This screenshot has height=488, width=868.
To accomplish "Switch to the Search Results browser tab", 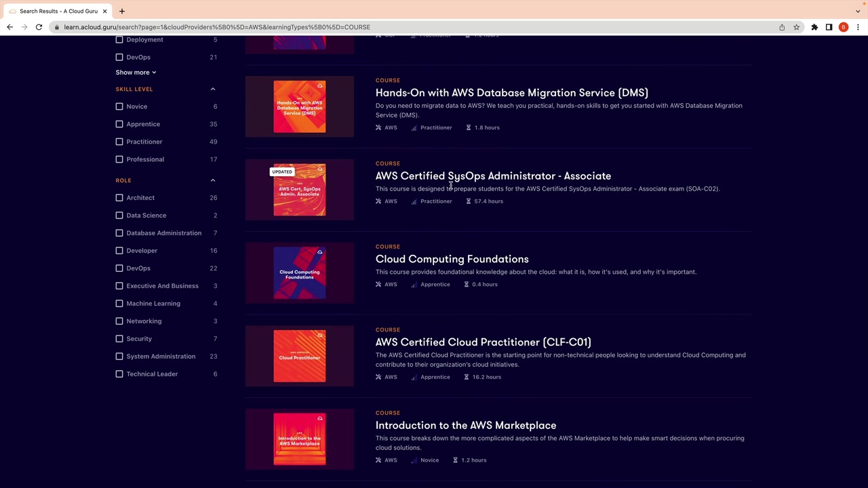I will pos(58,11).
